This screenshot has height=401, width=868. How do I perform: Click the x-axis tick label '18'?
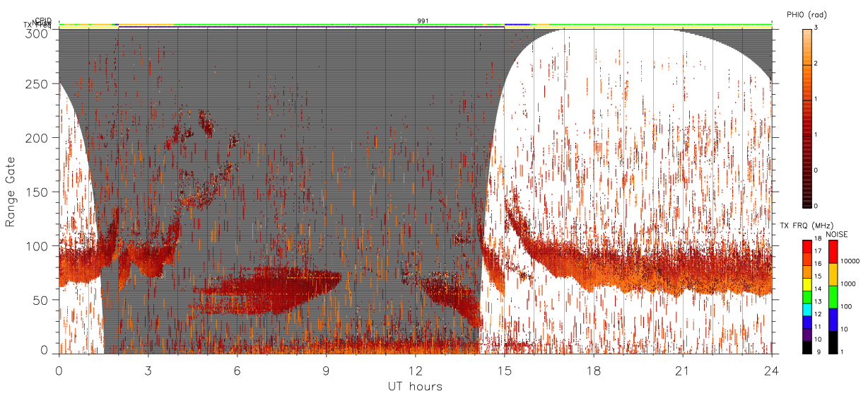coord(593,371)
